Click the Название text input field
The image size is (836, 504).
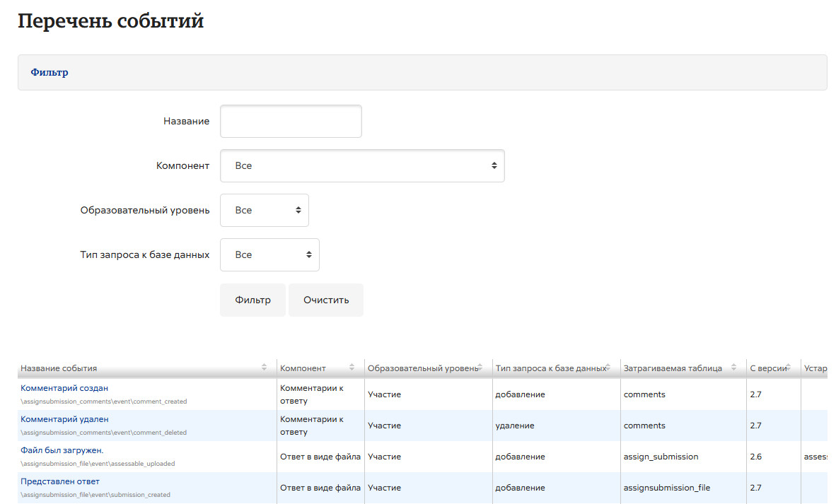coord(291,121)
